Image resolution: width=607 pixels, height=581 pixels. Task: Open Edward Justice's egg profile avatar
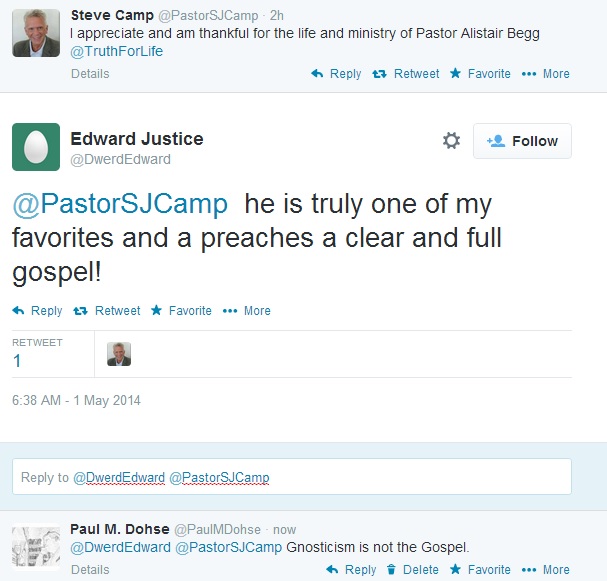tap(36, 147)
